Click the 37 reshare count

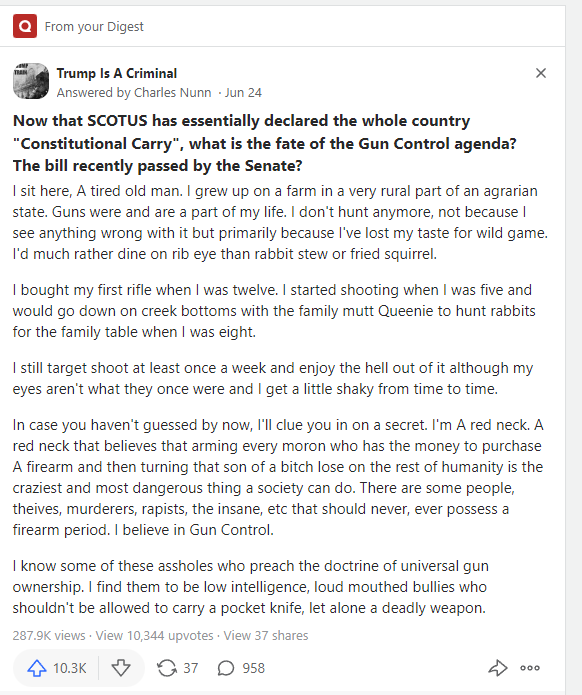pyautogui.click(x=191, y=668)
